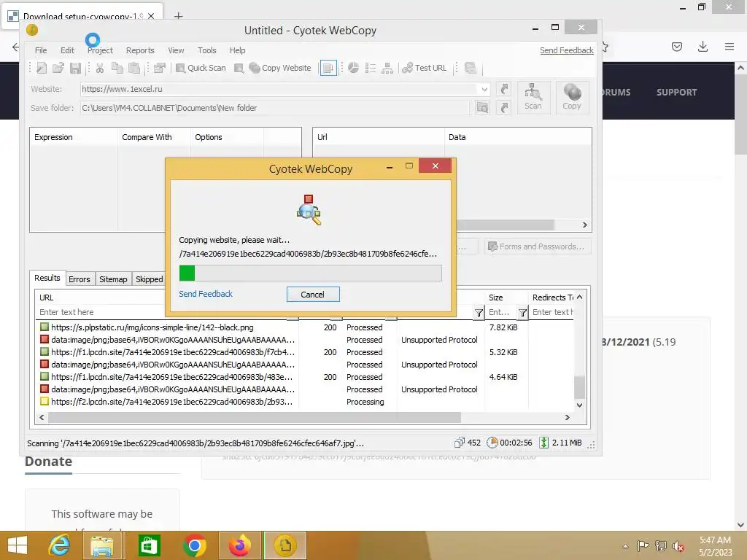Click the Copy clipboard toolbar icon
Screen dimensions: 747x560
pyautogui.click(x=117, y=68)
